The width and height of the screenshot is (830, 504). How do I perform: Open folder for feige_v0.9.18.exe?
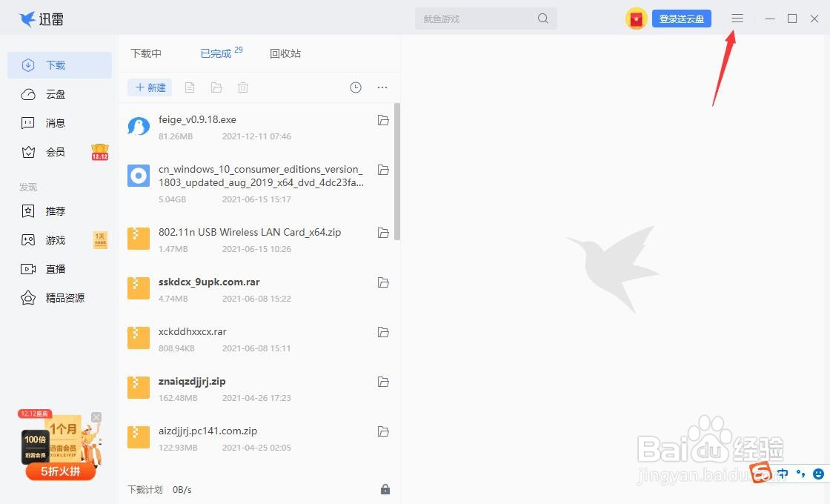tap(383, 120)
